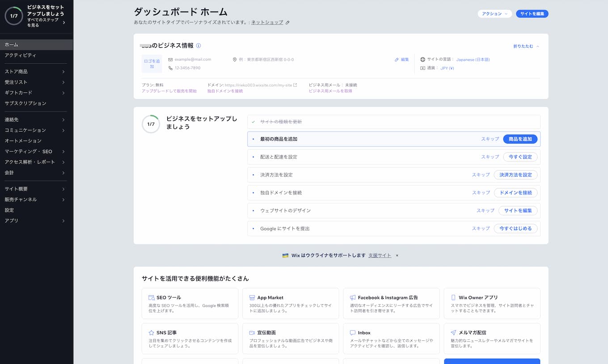Click サイトを編集 in the ウェブサイトのデザイン row
Screen dimensions: 608x364
coord(518,211)
